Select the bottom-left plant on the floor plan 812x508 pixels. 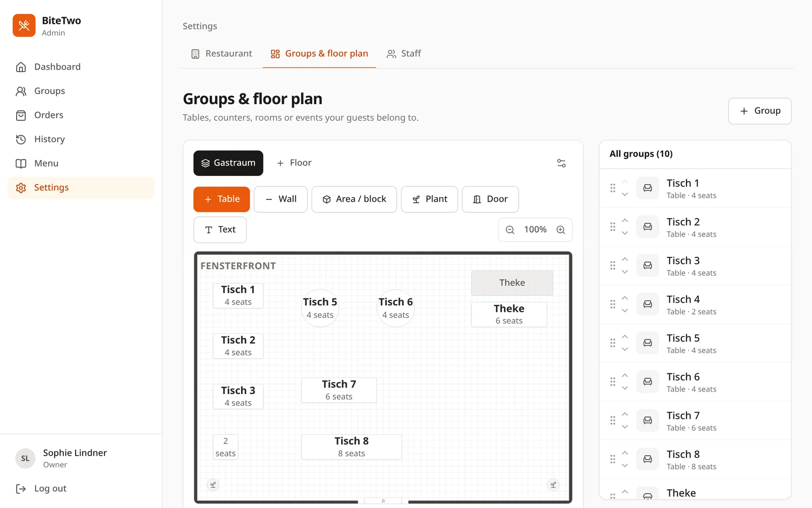(213, 485)
